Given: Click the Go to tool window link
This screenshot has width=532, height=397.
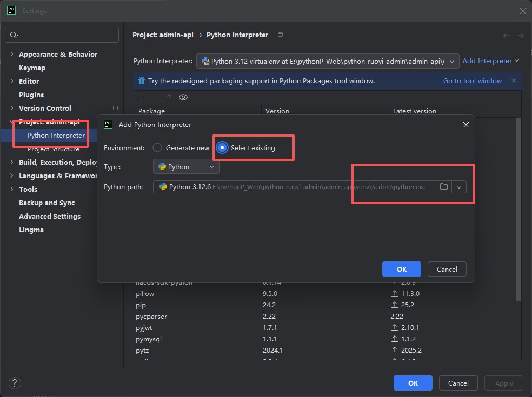Looking at the screenshot, I should [472, 80].
